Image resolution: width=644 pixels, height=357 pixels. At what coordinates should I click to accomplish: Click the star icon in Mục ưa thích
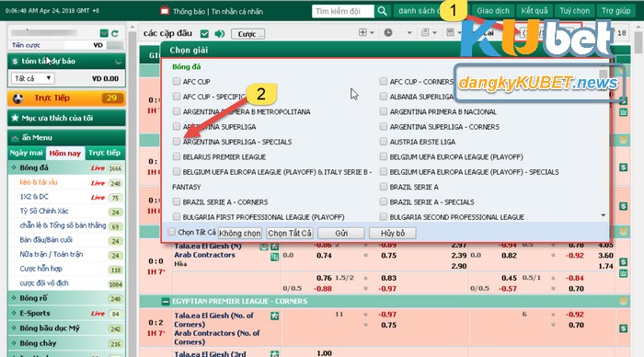[x=16, y=119]
